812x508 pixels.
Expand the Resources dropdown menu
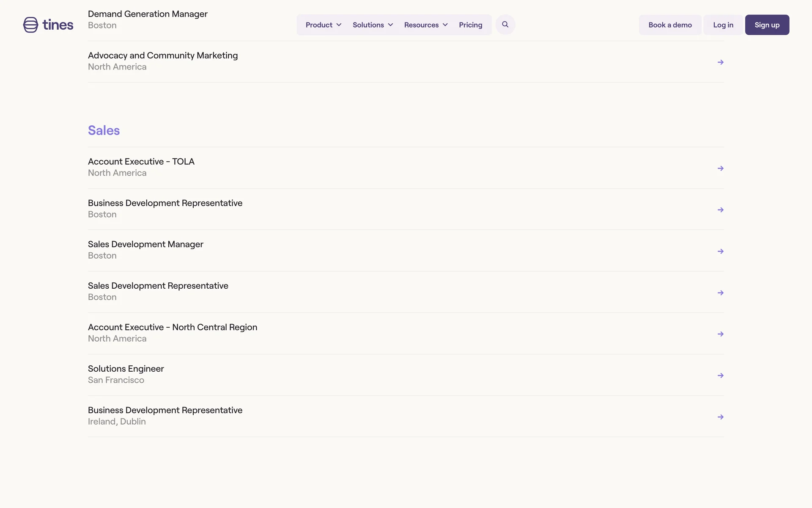coord(425,25)
